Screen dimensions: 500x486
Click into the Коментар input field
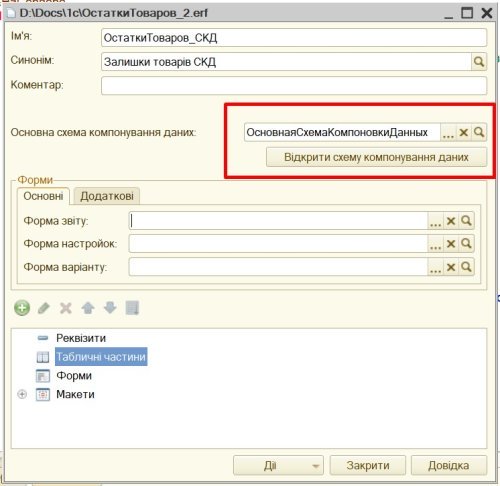click(294, 86)
